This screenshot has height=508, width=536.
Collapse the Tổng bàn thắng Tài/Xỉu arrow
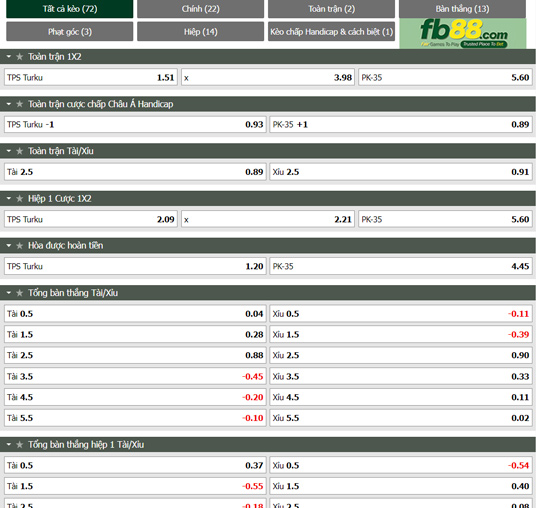coord(9,293)
